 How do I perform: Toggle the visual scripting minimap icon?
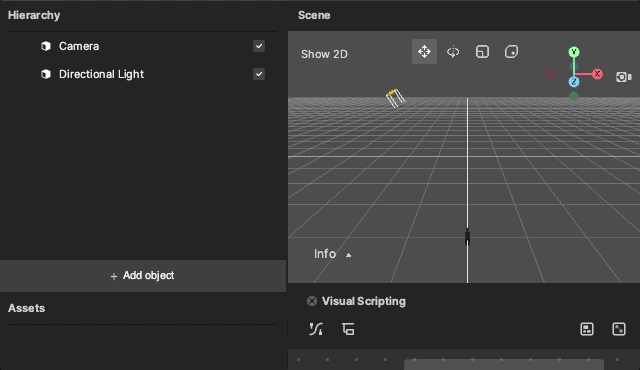(587, 329)
